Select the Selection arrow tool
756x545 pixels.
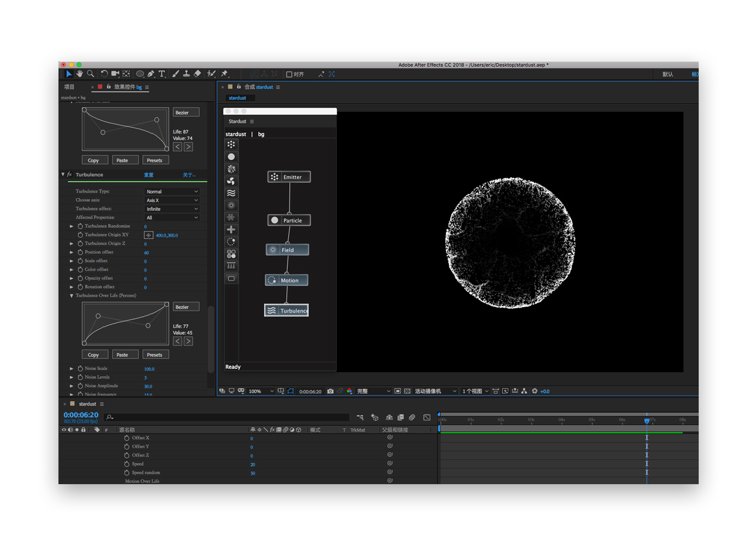(69, 74)
